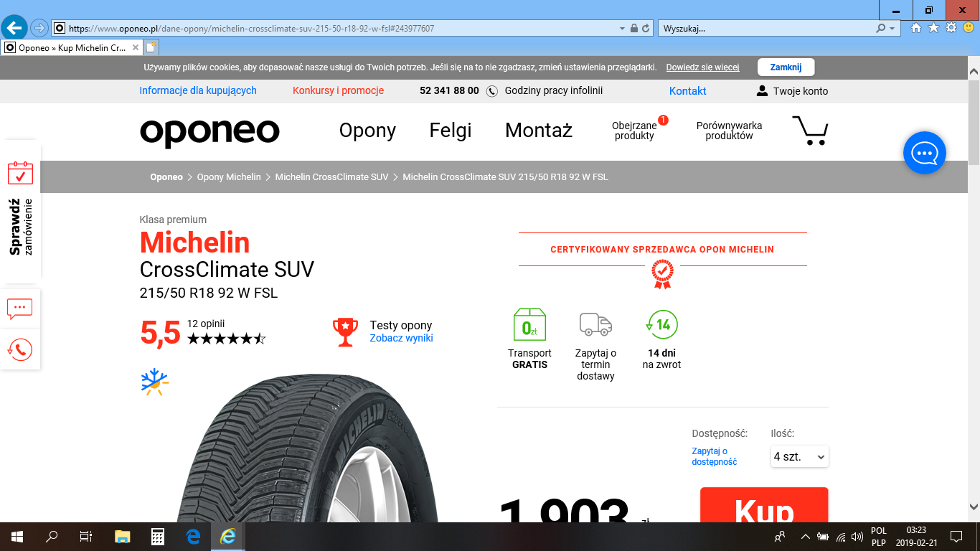The image size is (980, 551).
Task: Expand the address bar history dropdown
Action: pos(622,29)
